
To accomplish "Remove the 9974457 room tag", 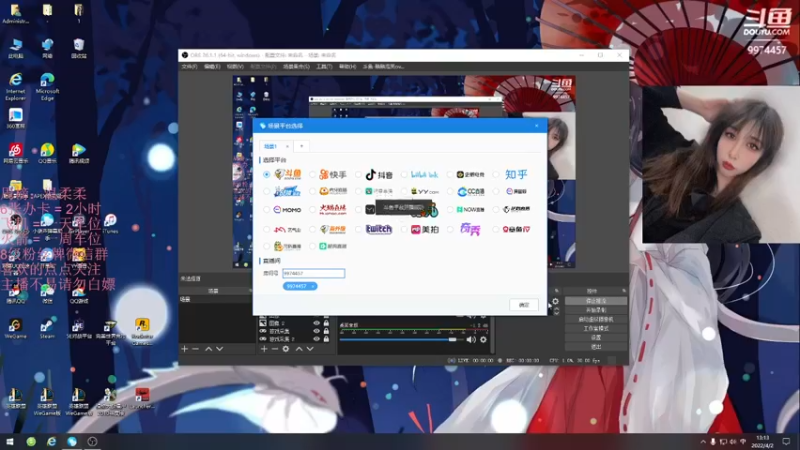I will 312,287.
